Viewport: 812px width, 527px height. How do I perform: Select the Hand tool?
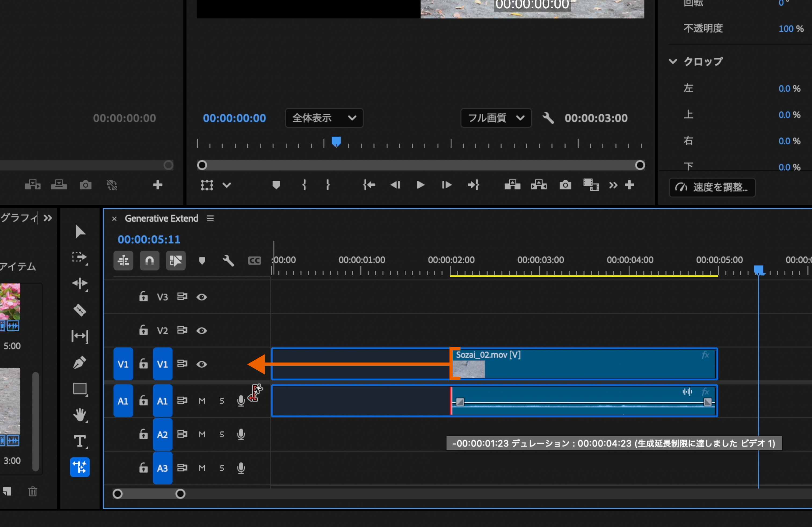[80, 415]
